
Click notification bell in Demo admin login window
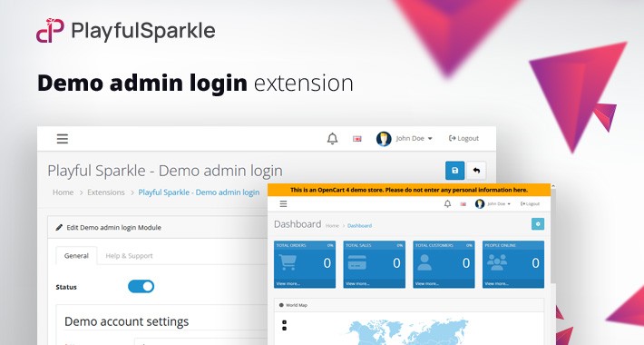(332, 139)
